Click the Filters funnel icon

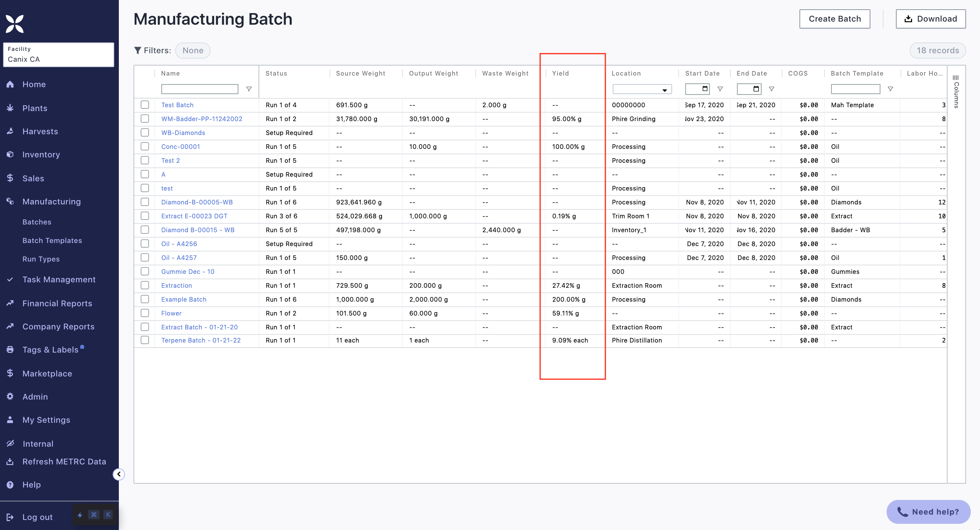(x=137, y=51)
